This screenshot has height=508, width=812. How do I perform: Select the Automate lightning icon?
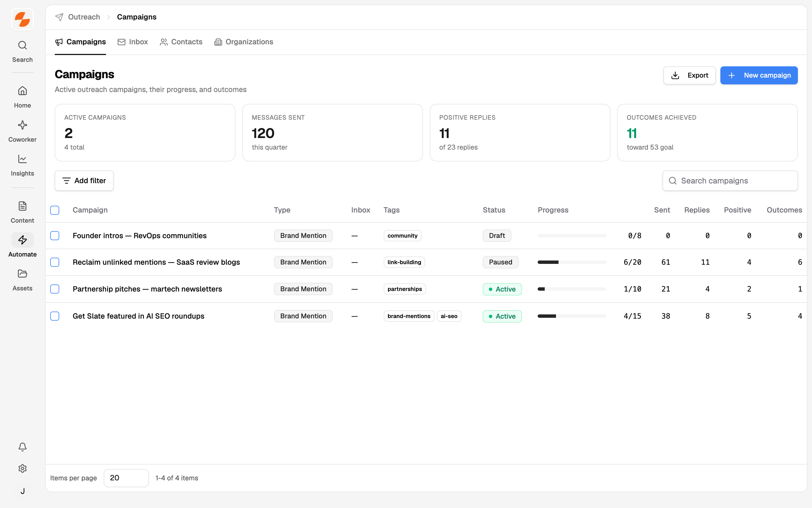[23, 240]
